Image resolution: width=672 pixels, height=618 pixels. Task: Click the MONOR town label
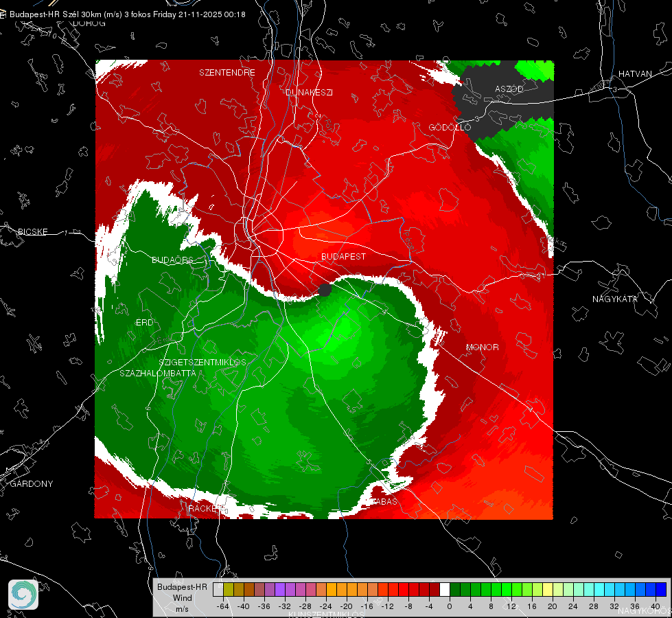click(482, 347)
